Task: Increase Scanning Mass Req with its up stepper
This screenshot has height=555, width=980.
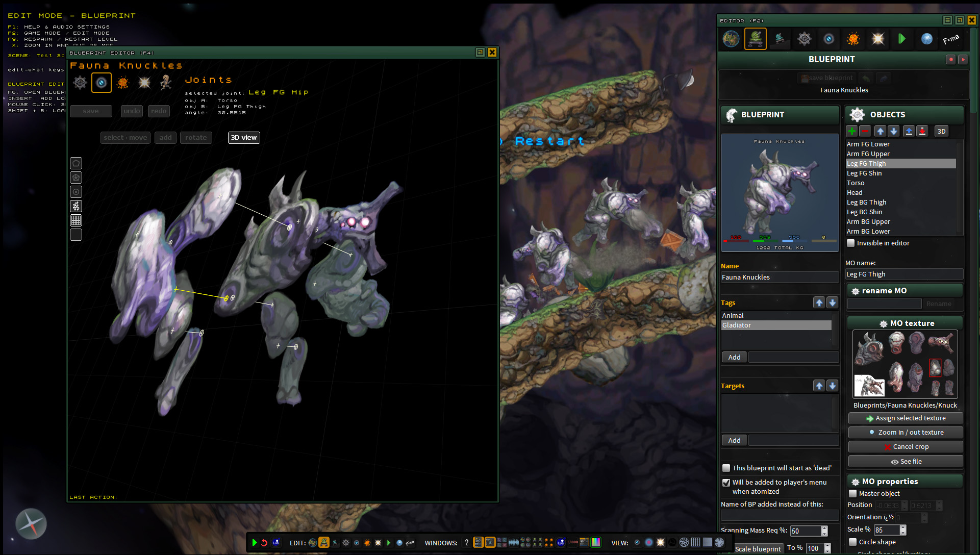Action: tap(824, 528)
